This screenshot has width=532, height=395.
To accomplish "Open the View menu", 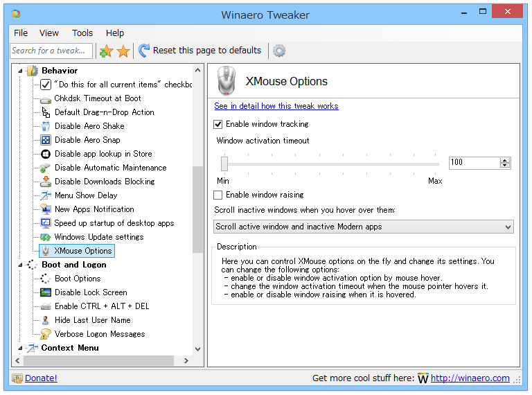I will (x=49, y=33).
